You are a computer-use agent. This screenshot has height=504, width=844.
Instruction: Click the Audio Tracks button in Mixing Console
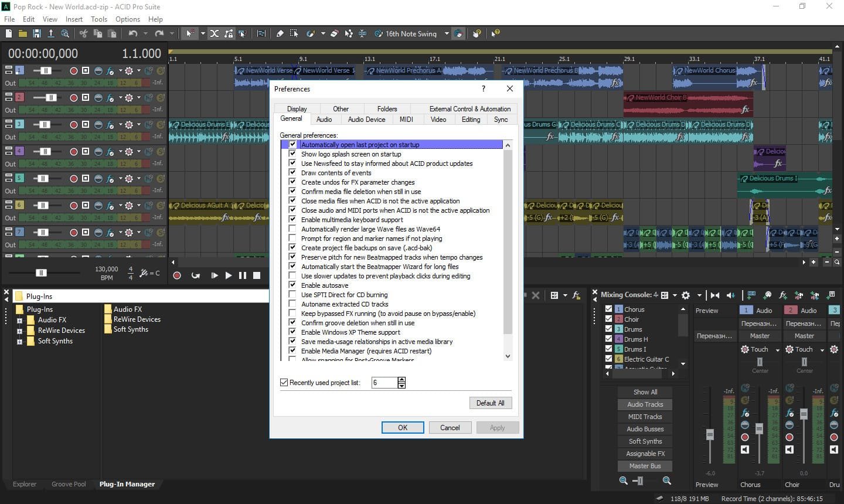coord(645,404)
